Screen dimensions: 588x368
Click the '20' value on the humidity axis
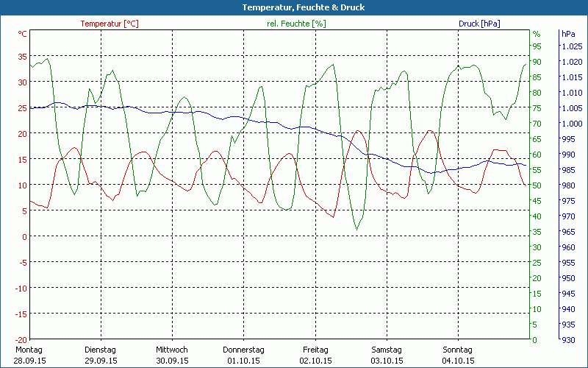pos(537,278)
